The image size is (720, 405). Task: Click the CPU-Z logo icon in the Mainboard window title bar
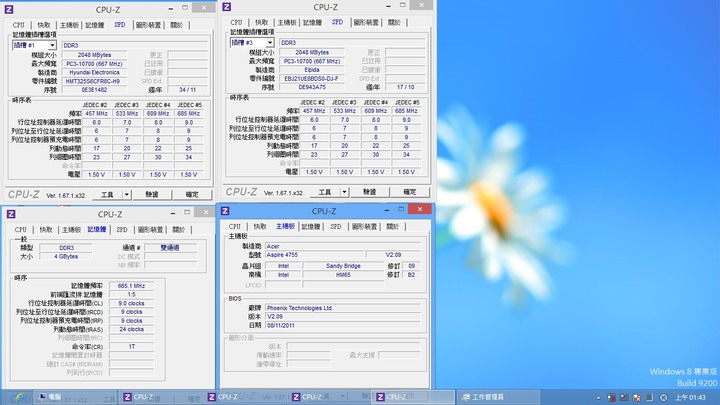(225, 211)
